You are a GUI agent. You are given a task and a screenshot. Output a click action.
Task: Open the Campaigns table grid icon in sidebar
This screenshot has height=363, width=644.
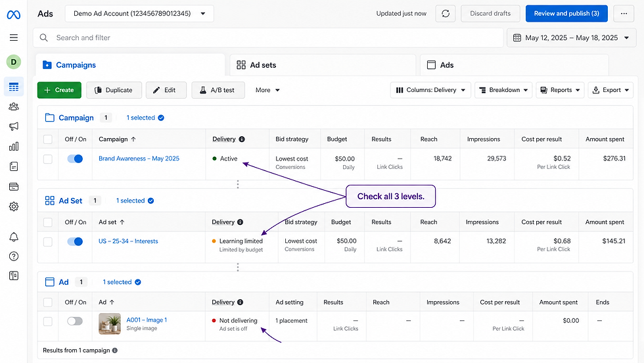pyautogui.click(x=14, y=87)
